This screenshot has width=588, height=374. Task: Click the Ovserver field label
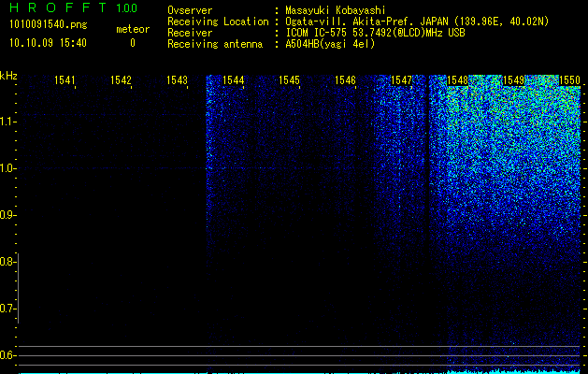tap(190, 10)
